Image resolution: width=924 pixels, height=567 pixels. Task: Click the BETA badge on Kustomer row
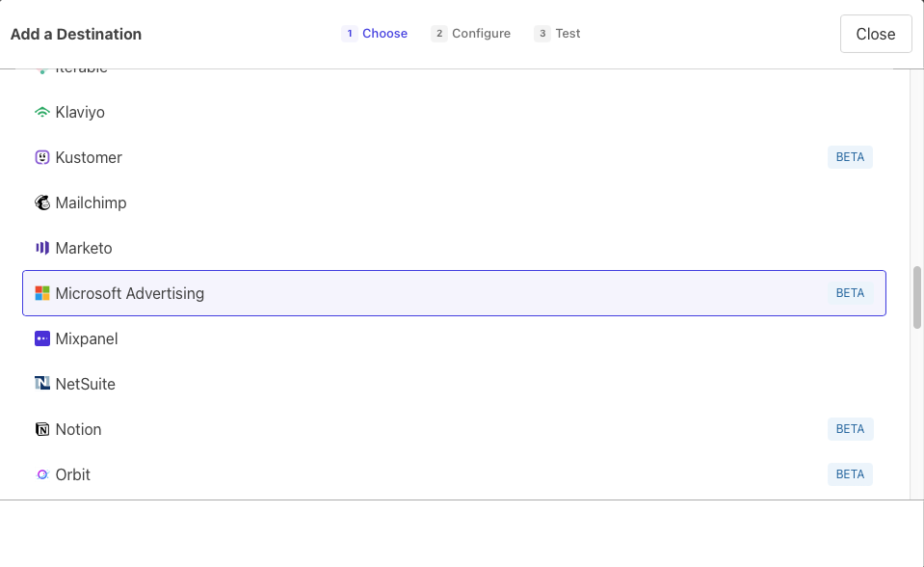(x=850, y=158)
